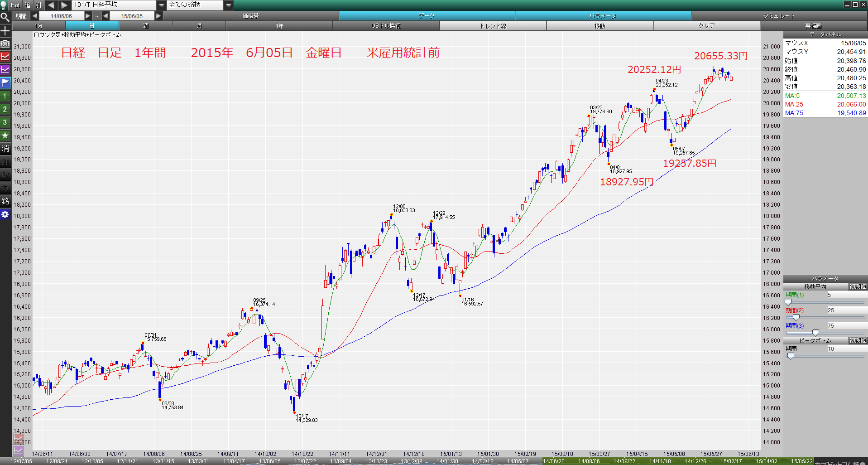This screenshot has height=465, width=868.
Task: Click the 削 delete button
Action: coord(38,5)
